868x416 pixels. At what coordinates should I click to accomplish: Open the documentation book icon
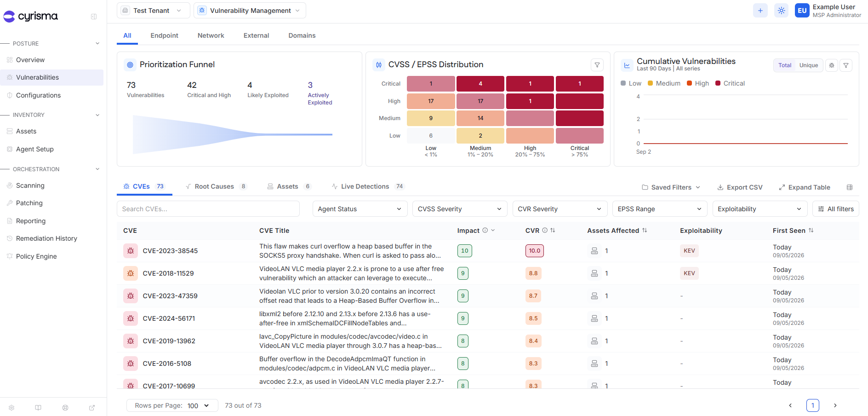coord(38,408)
